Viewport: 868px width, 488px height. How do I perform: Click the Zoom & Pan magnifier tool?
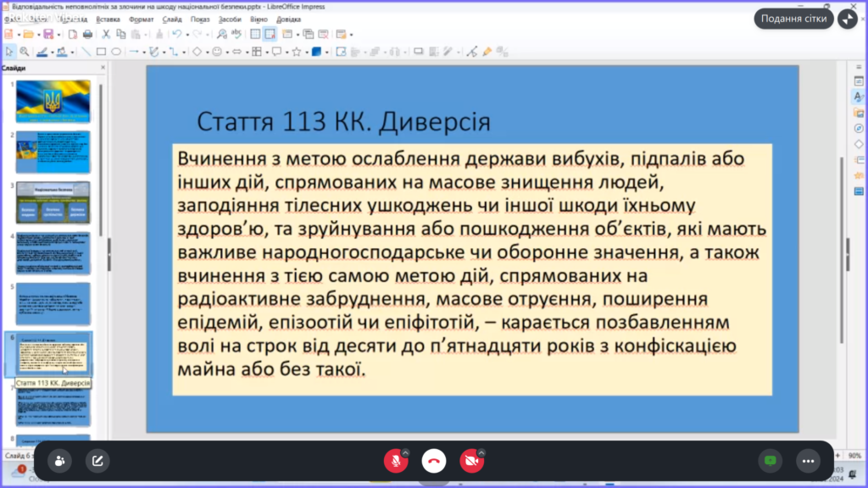pyautogui.click(x=25, y=52)
